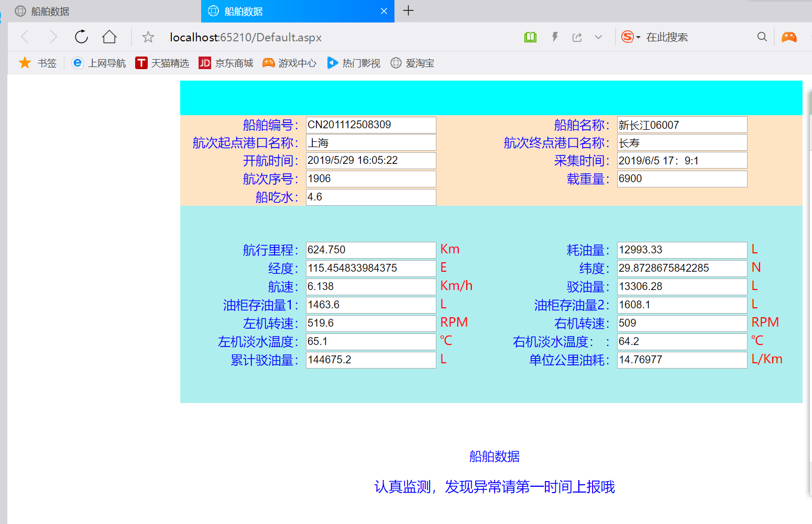The image size is (812, 524).
Task: Bookmark this page with star icon
Action: [x=148, y=37]
